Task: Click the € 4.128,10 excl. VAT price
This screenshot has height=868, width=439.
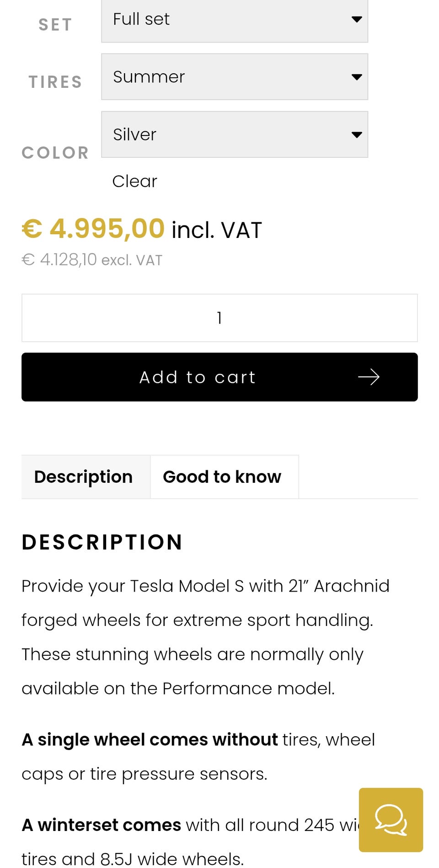Action: [92, 260]
